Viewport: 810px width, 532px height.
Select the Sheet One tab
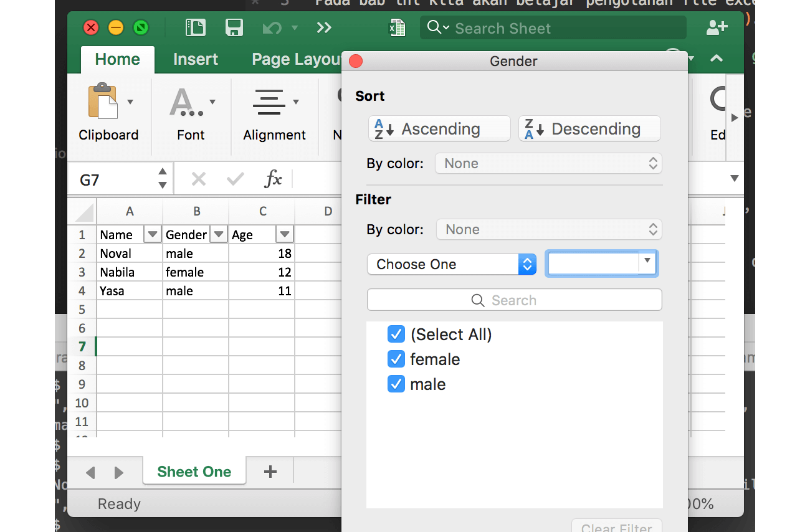[x=194, y=472]
